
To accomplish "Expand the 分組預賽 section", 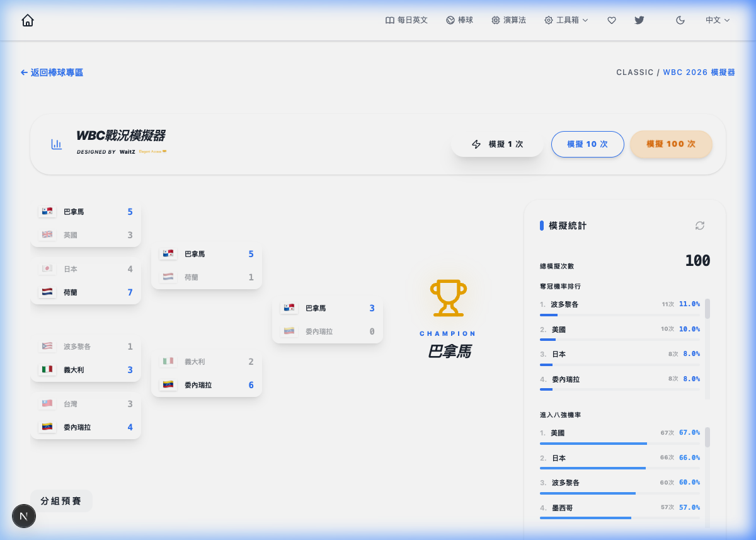I will pyautogui.click(x=61, y=501).
